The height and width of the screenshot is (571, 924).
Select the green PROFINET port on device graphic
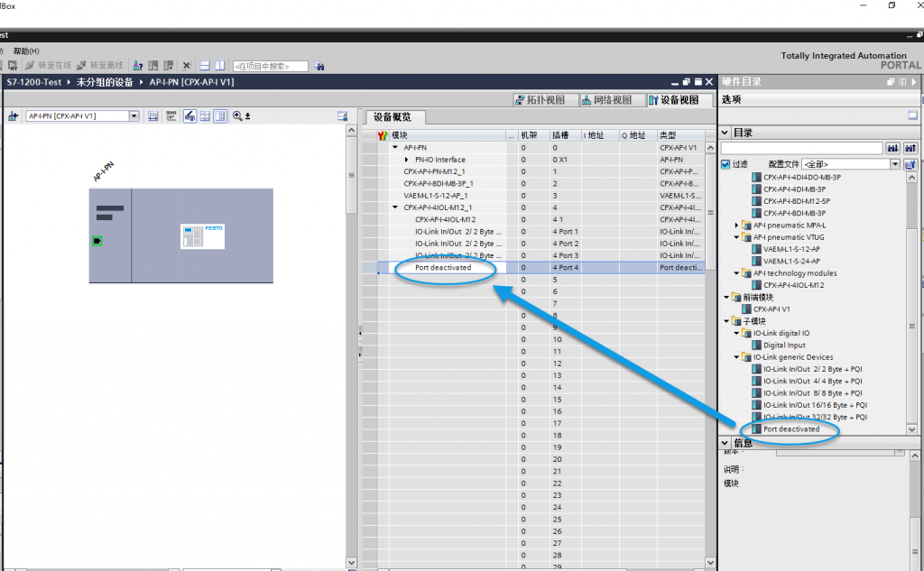97,241
